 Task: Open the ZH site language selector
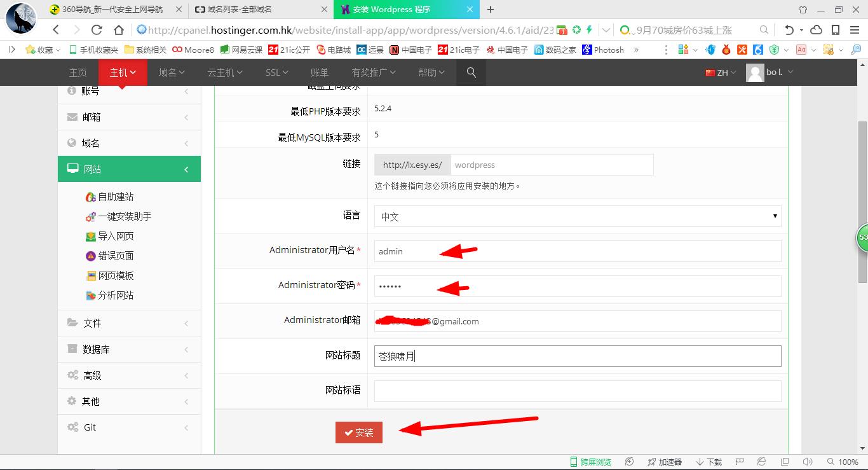click(721, 73)
